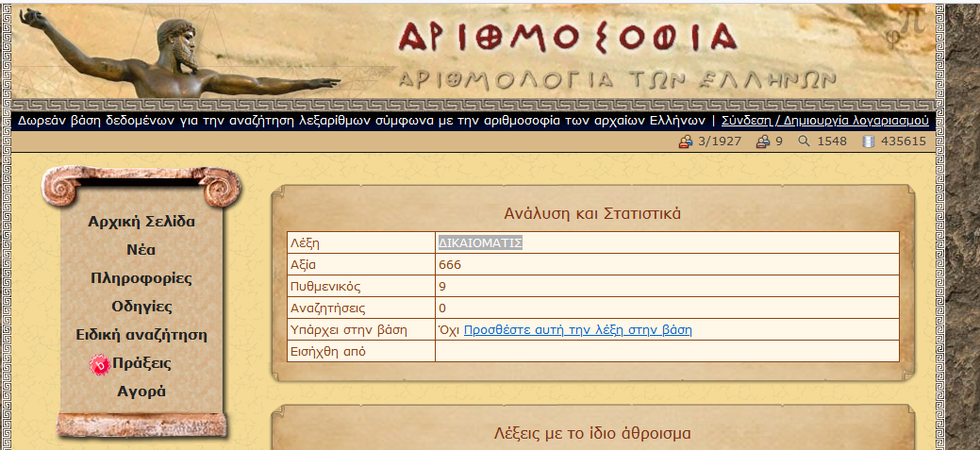Open Πληροφορίες in the scroll menu
Screen dimensions: 980x450
(141, 278)
